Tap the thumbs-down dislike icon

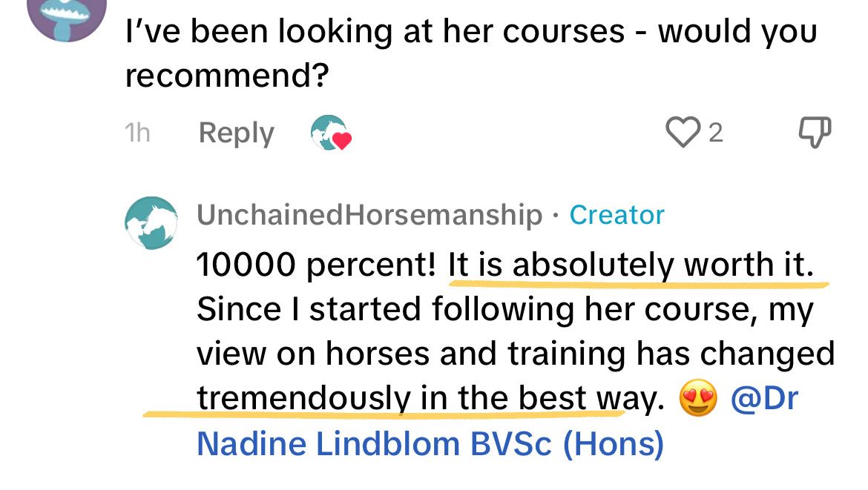tap(815, 133)
